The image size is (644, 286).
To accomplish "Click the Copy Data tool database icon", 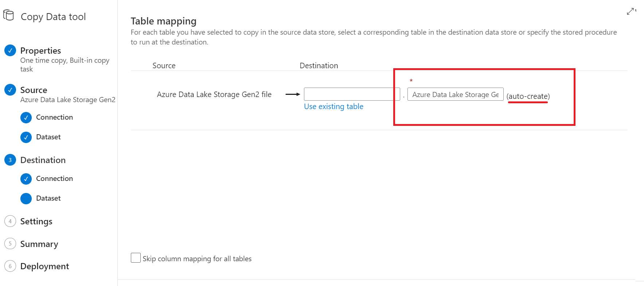I will tap(8, 15).
